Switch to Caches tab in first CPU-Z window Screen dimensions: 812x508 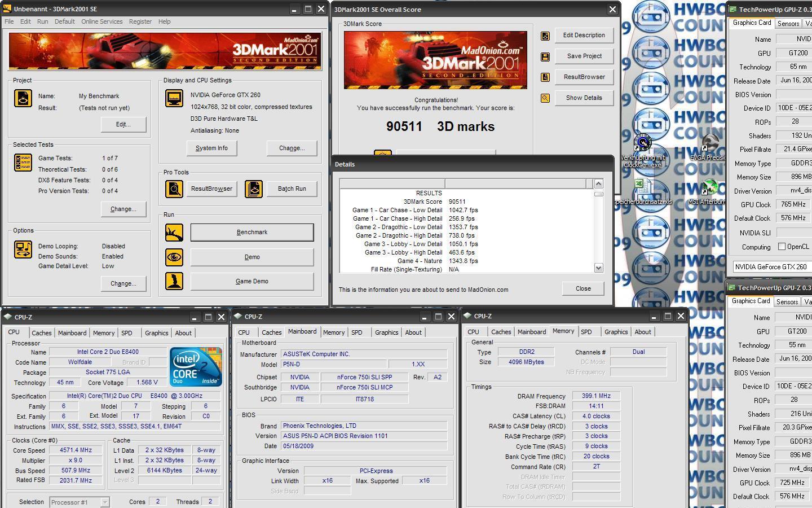click(x=41, y=333)
